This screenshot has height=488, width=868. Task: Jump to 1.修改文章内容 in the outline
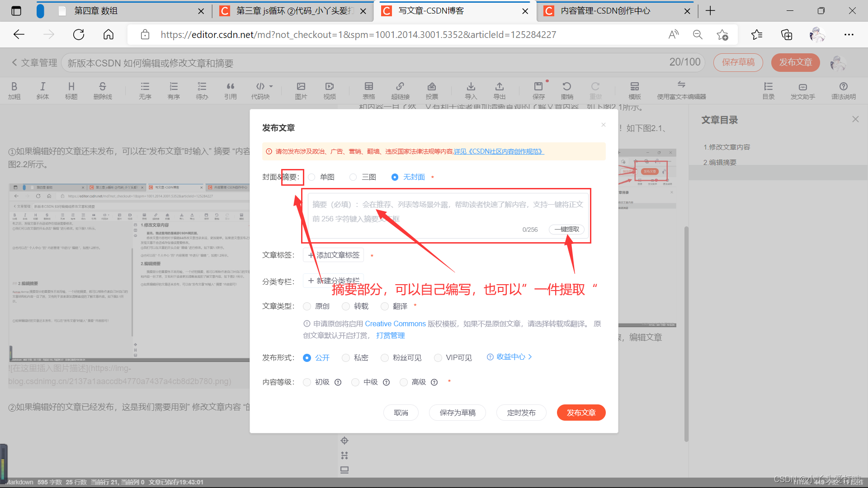pyautogui.click(x=726, y=147)
